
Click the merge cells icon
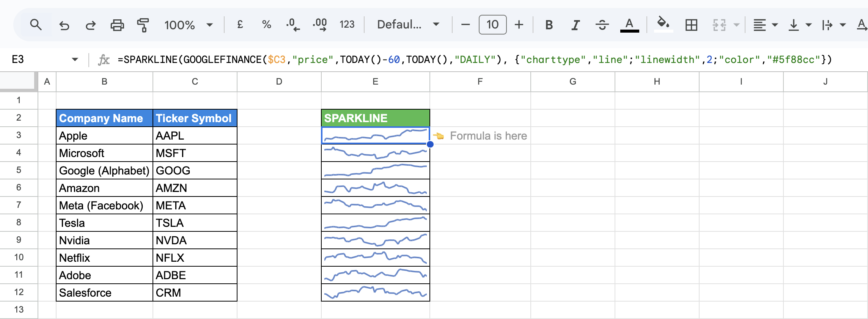(x=719, y=25)
